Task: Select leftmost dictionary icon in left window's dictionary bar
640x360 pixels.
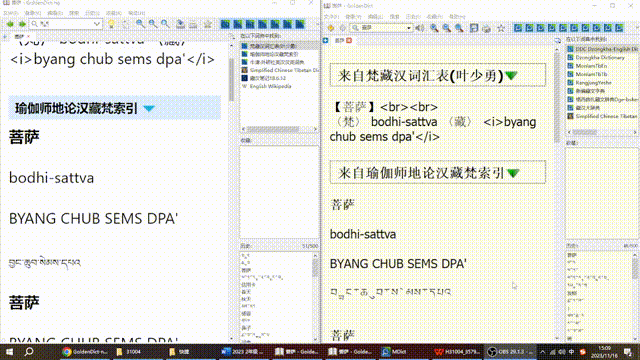Action: coord(225,24)
